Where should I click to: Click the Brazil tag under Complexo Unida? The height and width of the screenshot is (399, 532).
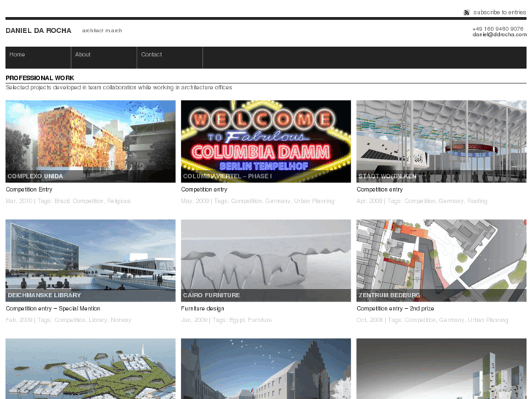pyautogui.click(x=61, y=201)
